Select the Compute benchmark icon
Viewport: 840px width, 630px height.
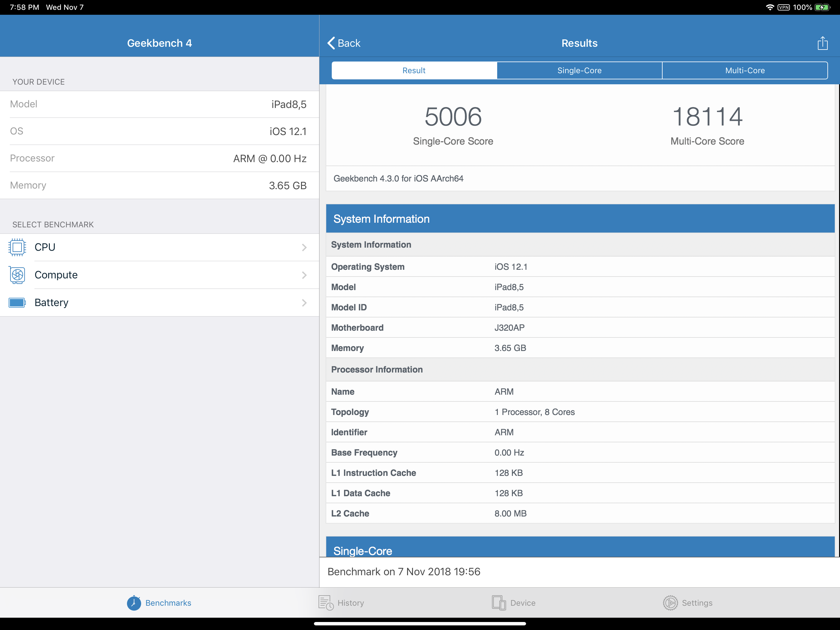point(17,275)
